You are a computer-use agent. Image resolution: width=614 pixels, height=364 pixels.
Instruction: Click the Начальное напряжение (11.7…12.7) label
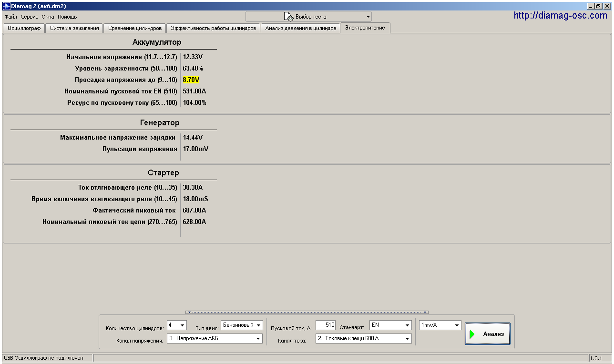point(122,57)
